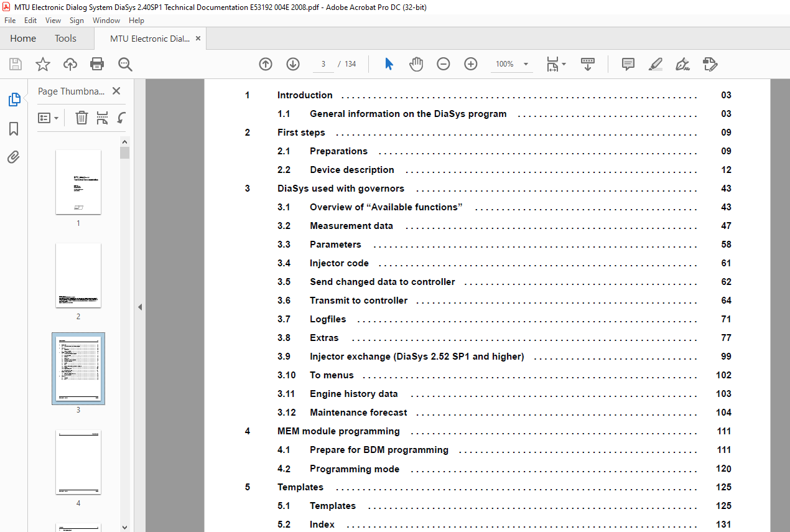790x532 pixels.
Task: Go to next page with the down arrow
Action: 293,64
